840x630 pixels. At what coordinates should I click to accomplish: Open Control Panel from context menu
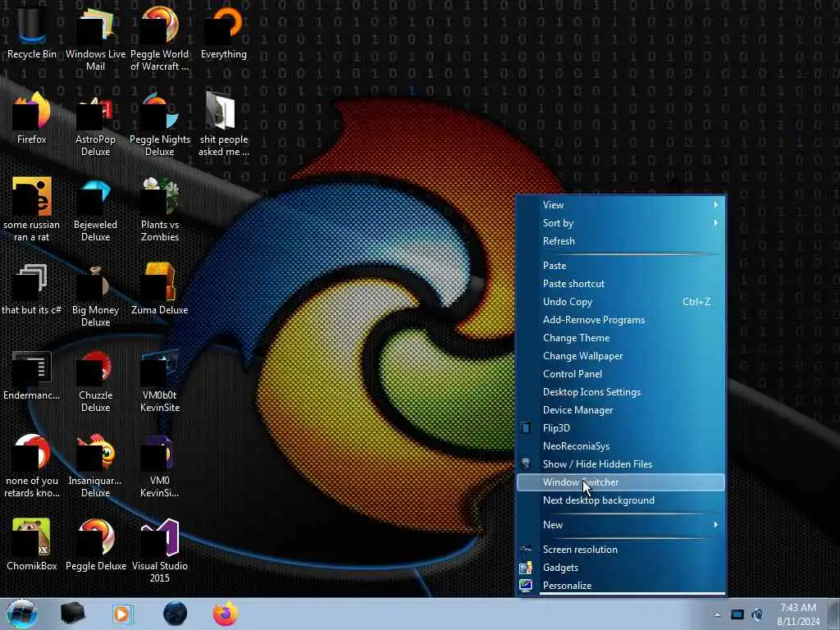click(621, 374)
